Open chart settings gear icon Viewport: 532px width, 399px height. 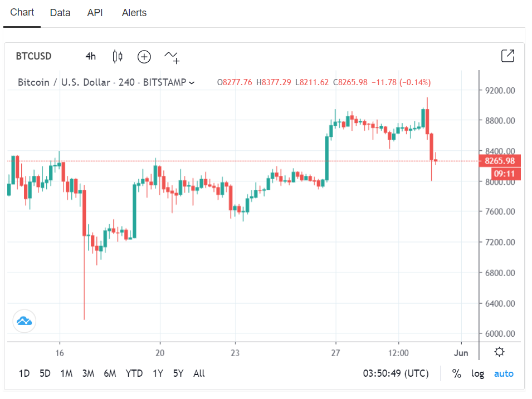pyautogui.click(x=500, y=352)
